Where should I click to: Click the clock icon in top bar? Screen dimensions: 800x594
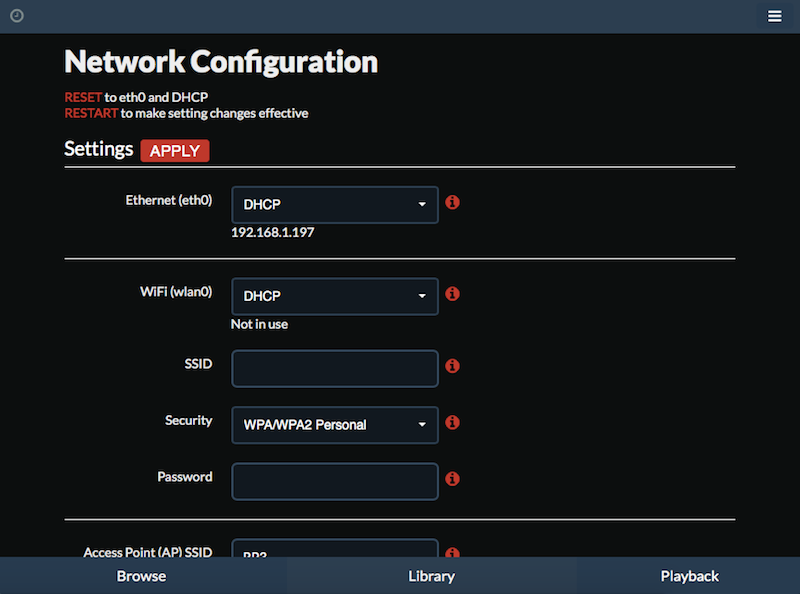17,16
